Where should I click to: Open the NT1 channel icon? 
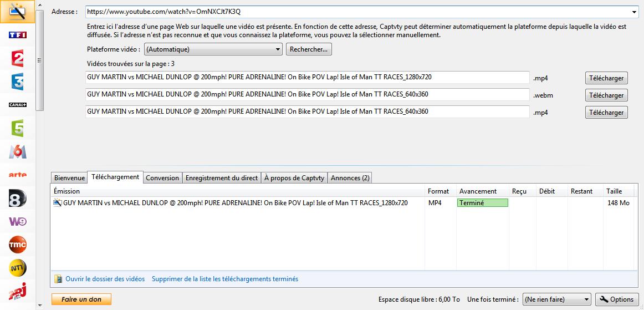point(17,268)
